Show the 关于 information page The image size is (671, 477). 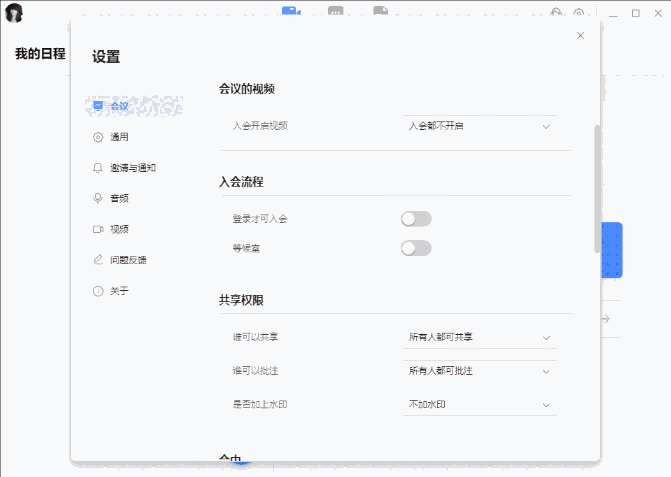[111, 291]
